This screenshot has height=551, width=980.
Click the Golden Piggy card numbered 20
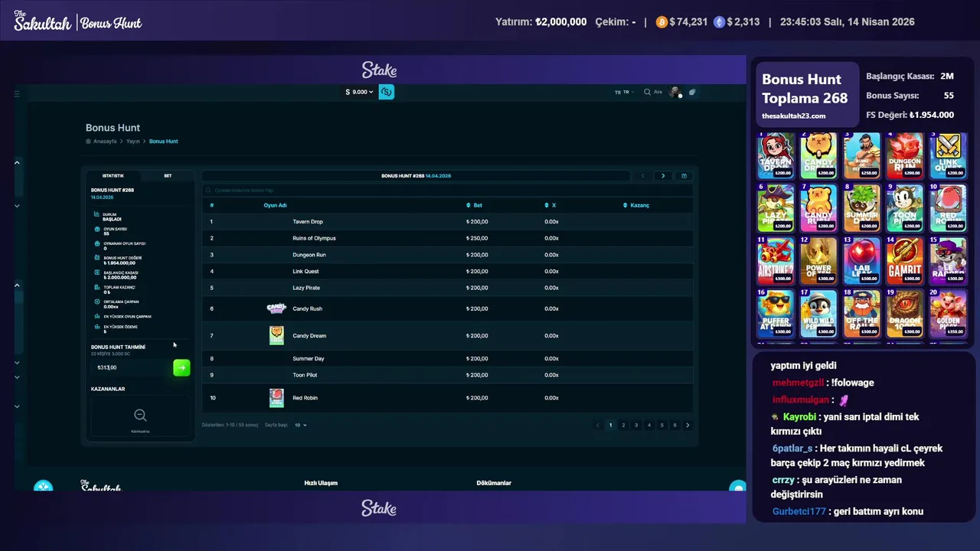pos(948,313)
